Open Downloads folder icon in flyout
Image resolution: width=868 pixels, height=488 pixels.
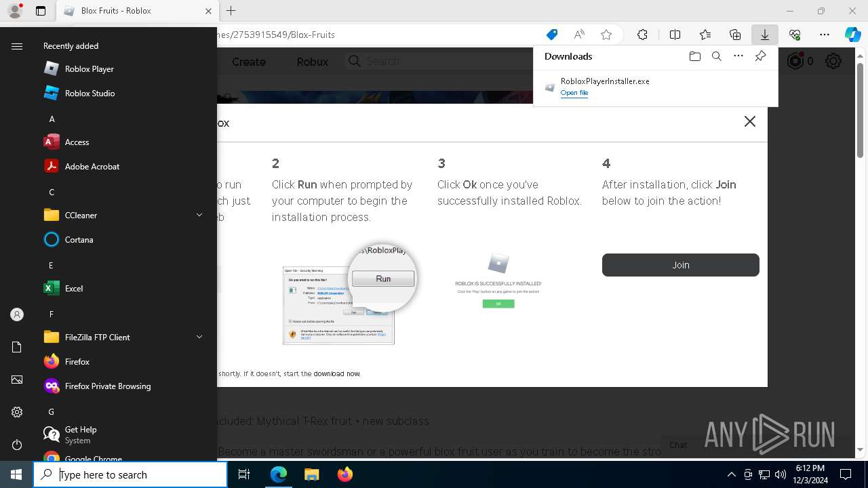coord(694,56)
